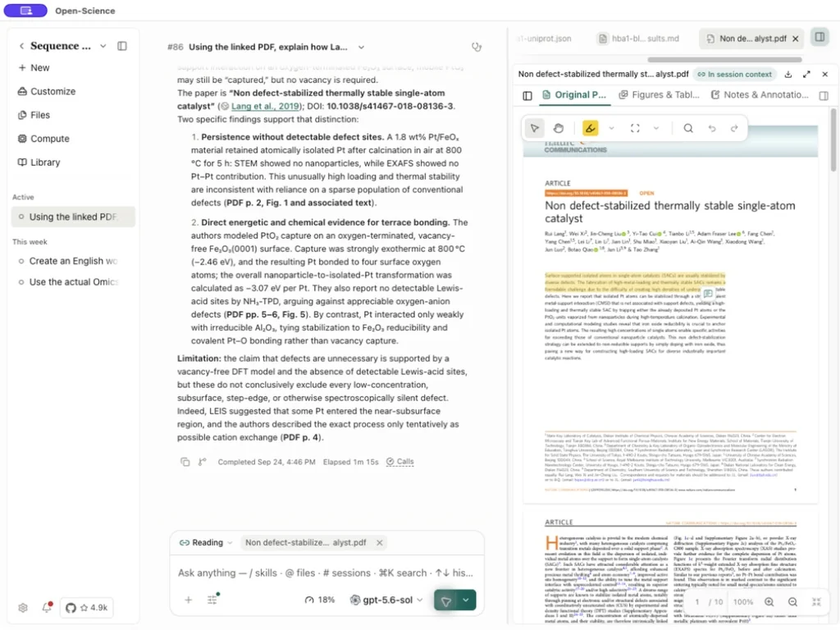This screenshot has width=840, height=630.
Task: Open Compute in the sidebar
Action: tap(44, 139)
